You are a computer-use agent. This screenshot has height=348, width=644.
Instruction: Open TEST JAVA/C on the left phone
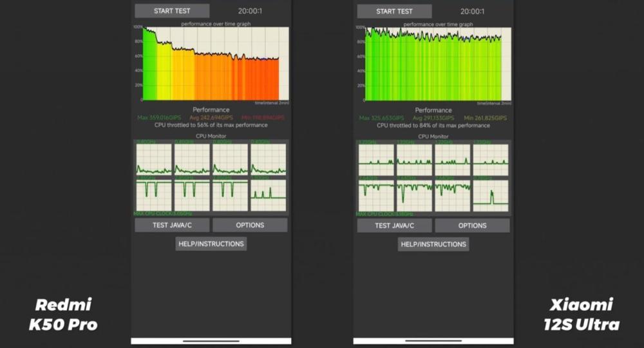(x=172, y=225)
